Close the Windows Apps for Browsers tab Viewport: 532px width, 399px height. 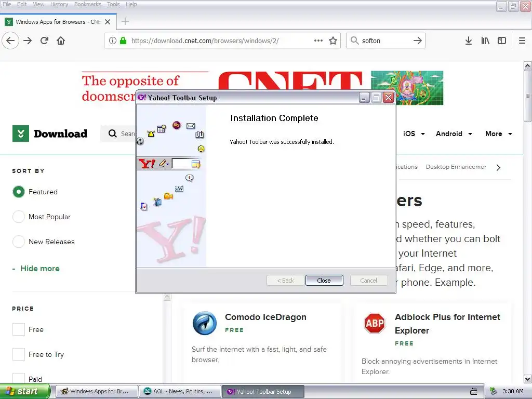click(108, 22)
